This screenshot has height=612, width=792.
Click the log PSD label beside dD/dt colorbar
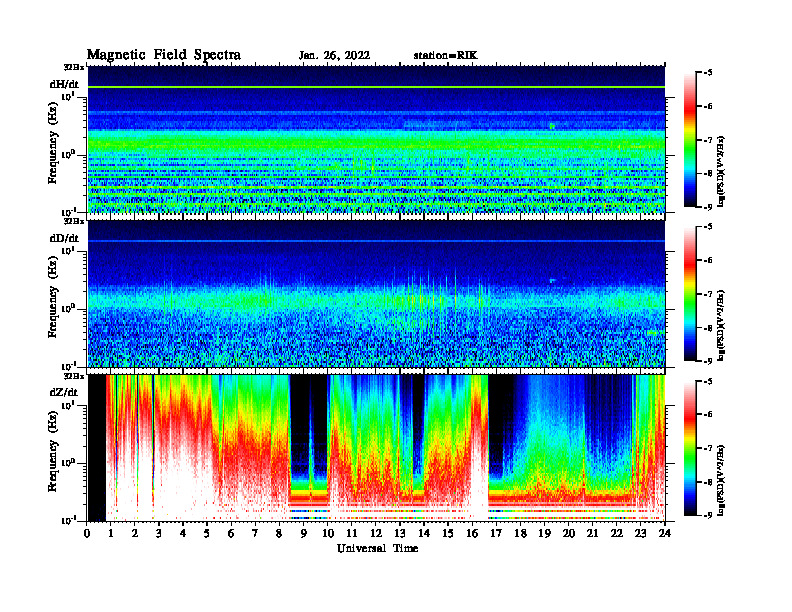point(721,325)
